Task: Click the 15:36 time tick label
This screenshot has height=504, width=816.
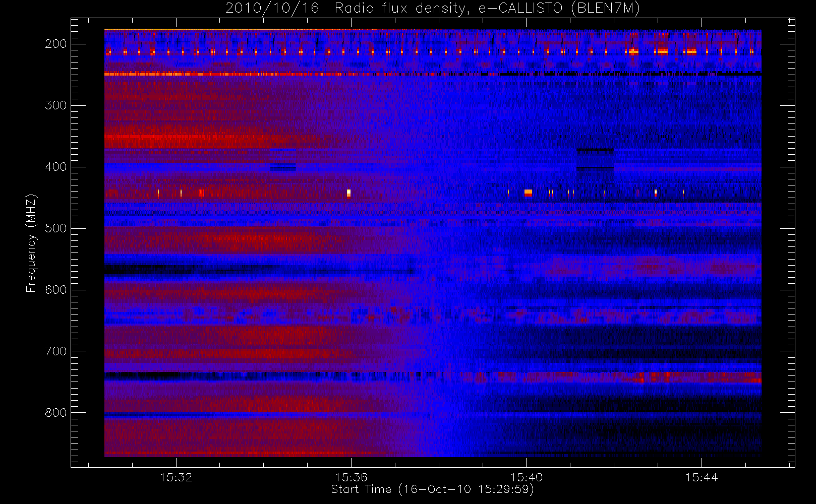Action: [351, 477]
